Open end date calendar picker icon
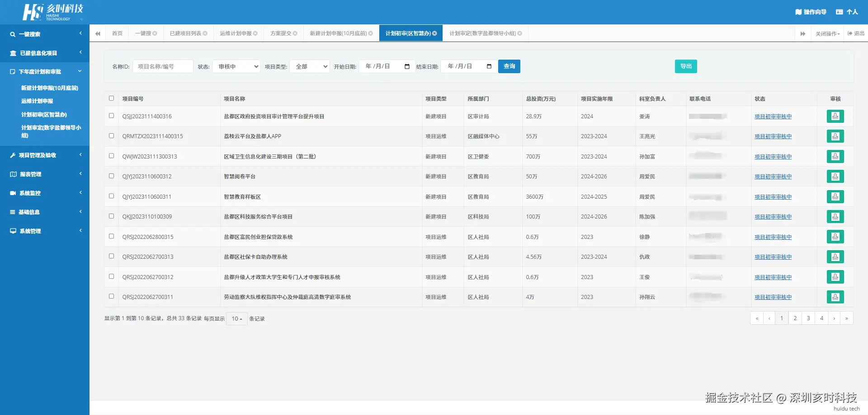The width and height of the screenshot is (868, 415). point(489,66)
